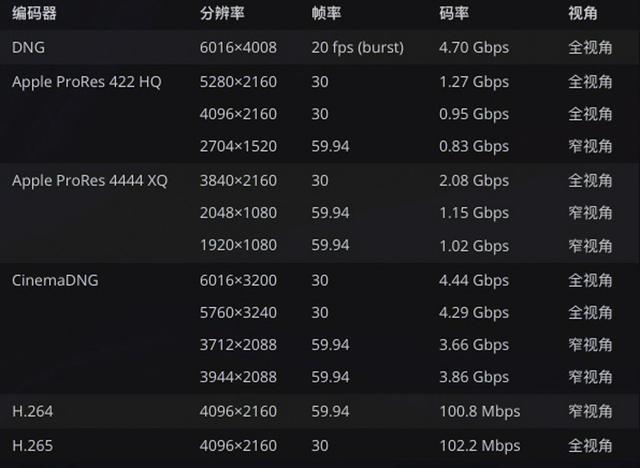
Task: Select the H.265 encoder label
Action: pyautogui.click(x=32, y=445)
